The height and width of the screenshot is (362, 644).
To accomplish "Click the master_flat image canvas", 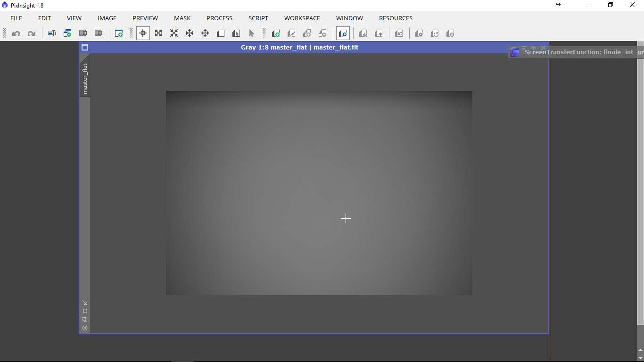I will 319,193.
